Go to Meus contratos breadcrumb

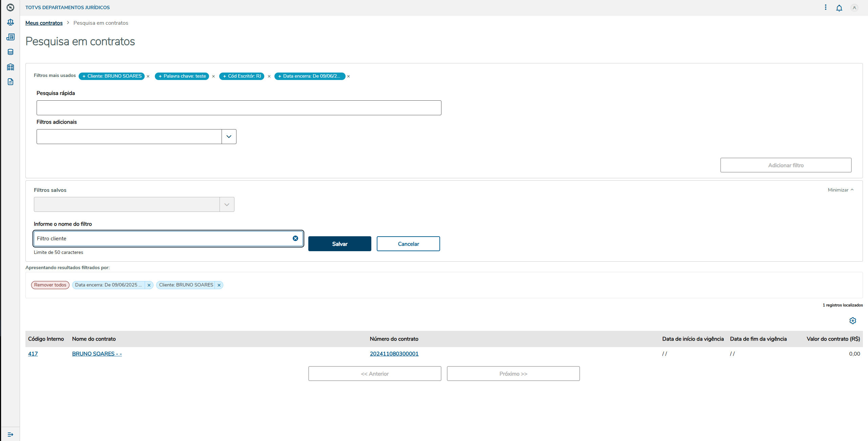coord(44,23)
